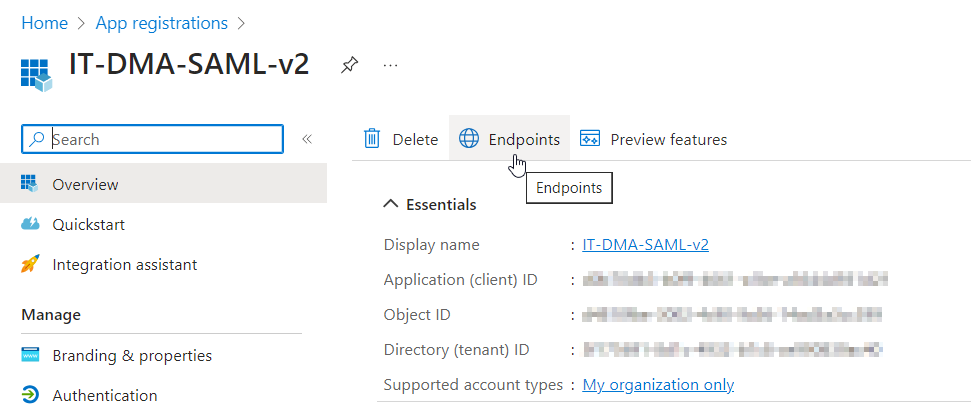Collapse the Essentials section chevron
The width and height of the screenshot is (971, 413).
pyautogui.click(x=390, y=204)
